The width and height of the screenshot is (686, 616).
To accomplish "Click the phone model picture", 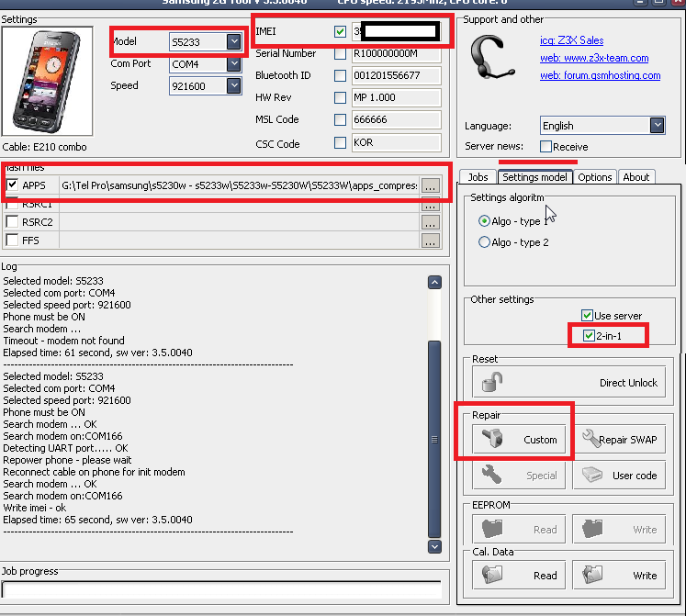I will [47, 82].
